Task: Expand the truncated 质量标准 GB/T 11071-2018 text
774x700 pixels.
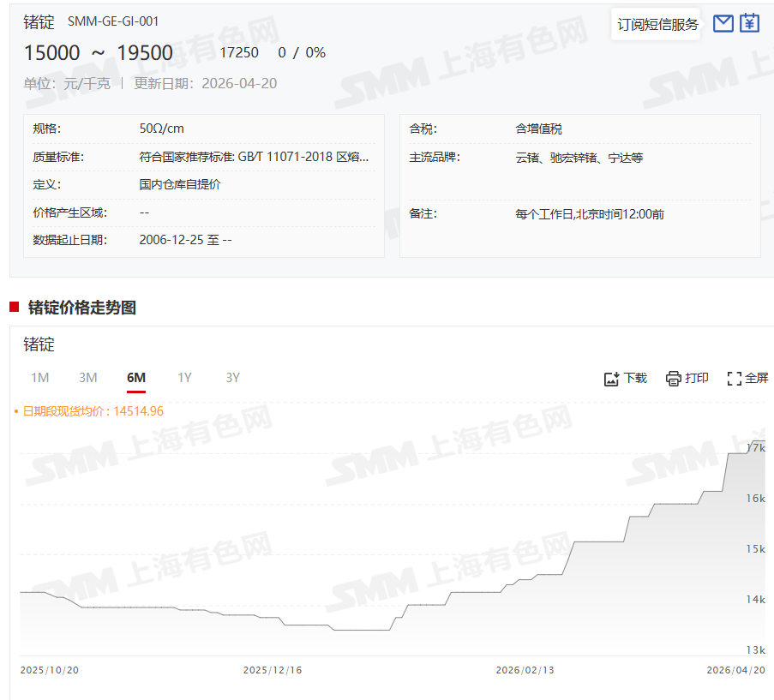Action: click(x=255, y=157)
